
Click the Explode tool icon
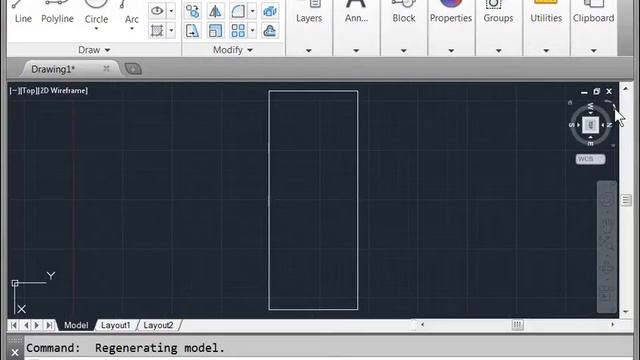[x=270, y=11]
